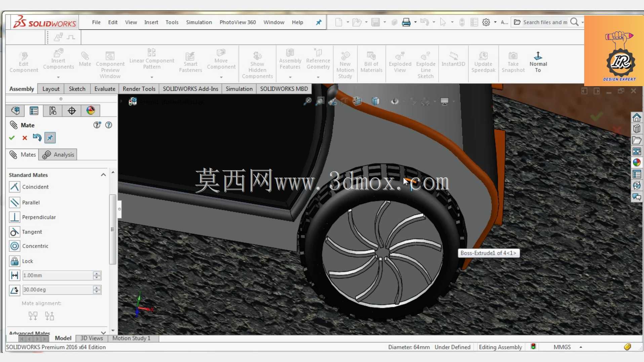The height and width of the screenshot is (362, 644).
Task: Open Design Library in task pane
Action: tap(637, 129)
